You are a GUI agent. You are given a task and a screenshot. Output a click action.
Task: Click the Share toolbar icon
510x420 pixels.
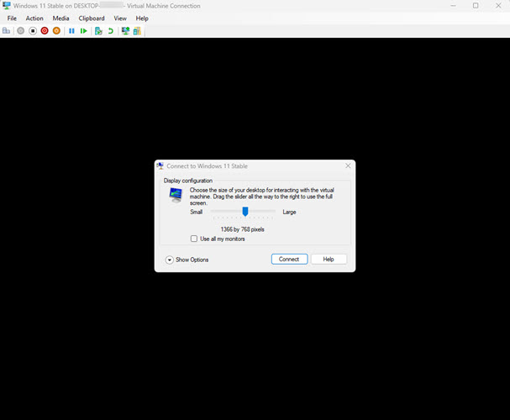(x=137, y=31)
